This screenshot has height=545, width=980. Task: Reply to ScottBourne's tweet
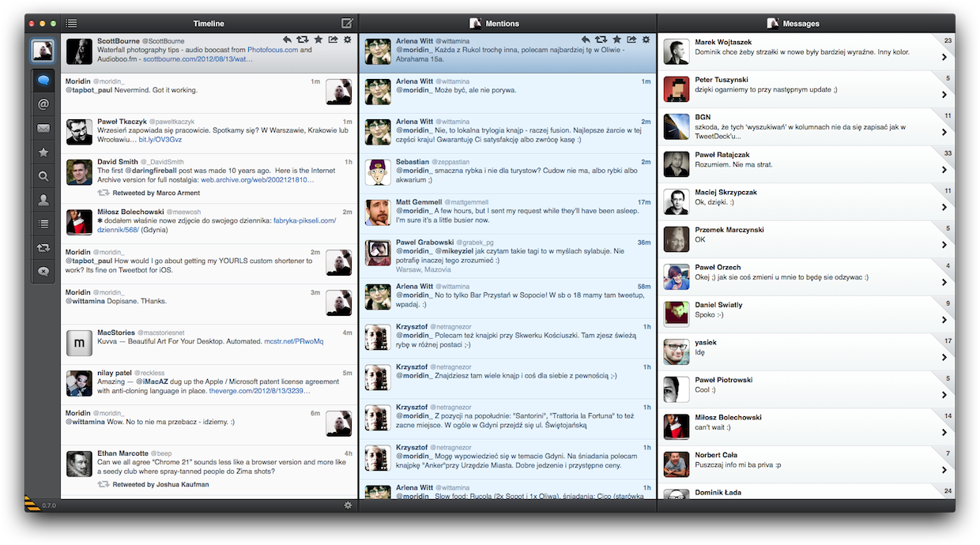[288, 39]
